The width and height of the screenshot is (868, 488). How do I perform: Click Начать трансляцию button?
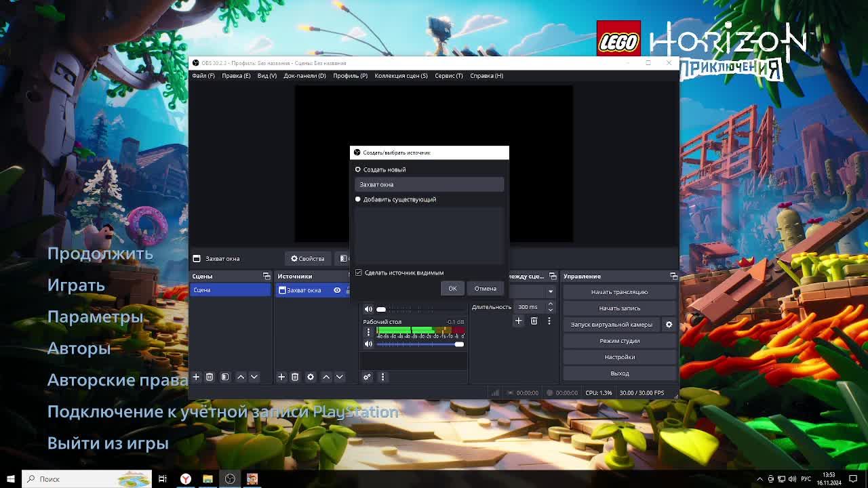pyautogui.click(x=619, y=292)
